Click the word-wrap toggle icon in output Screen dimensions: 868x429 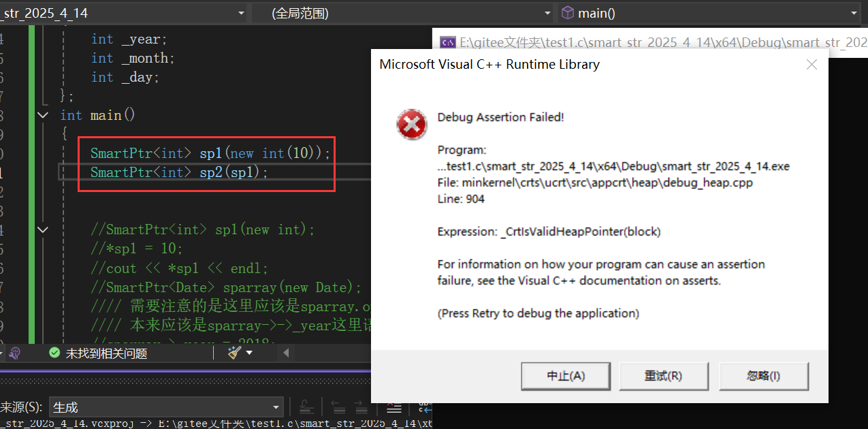point(424,407)
